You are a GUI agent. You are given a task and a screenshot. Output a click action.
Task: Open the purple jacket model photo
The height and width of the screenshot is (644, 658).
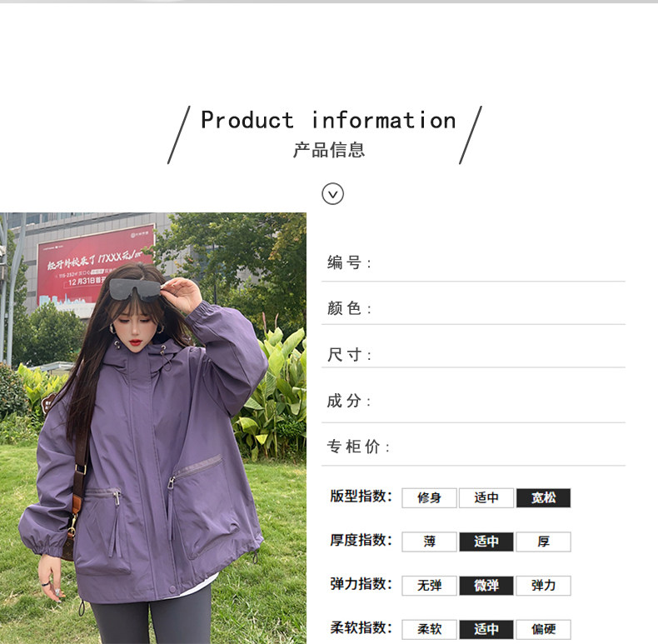[x=153, y=428]
